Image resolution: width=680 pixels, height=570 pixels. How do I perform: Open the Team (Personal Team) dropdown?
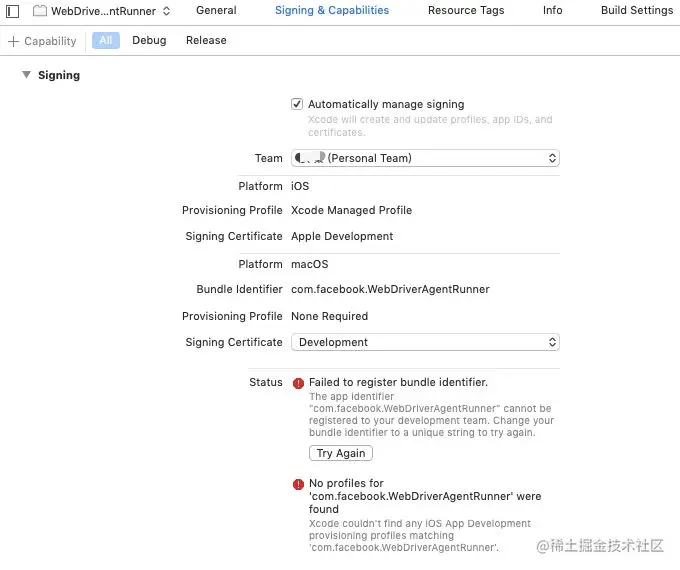[425, 158]
